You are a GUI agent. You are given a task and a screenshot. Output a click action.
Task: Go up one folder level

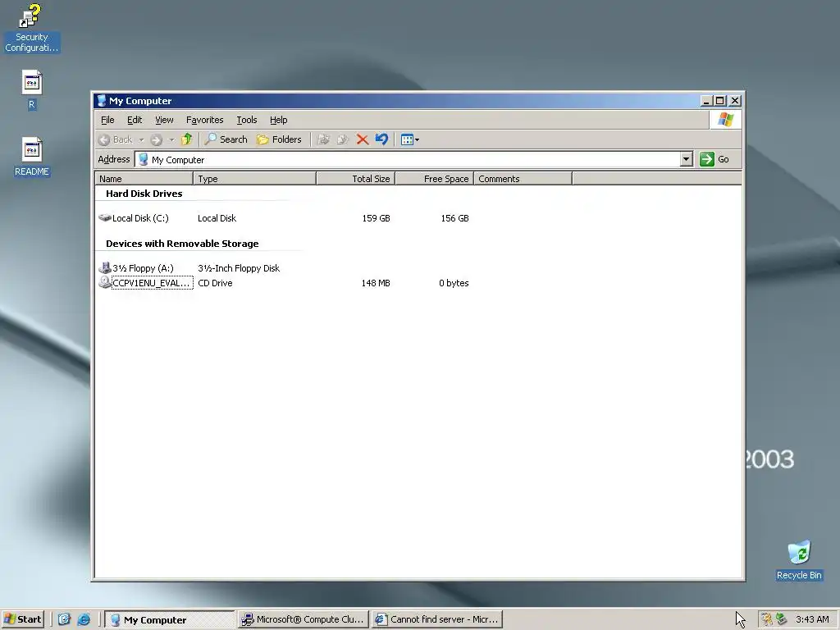[x=187, y=139]
